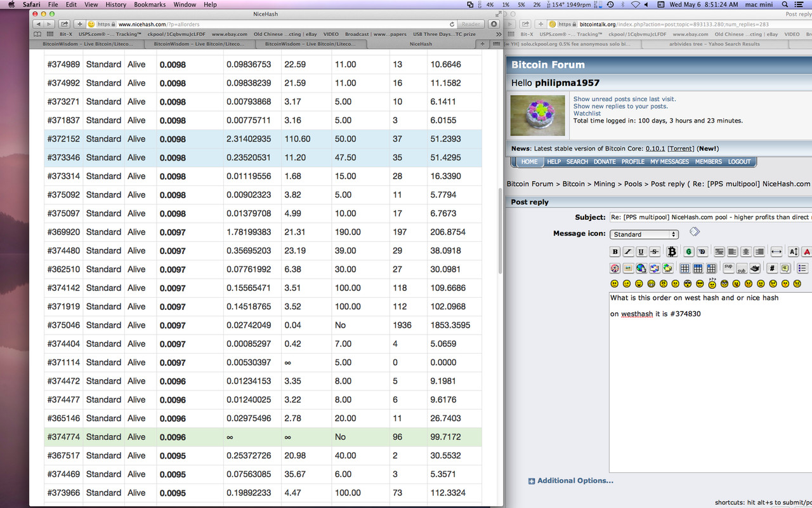Click into the message text area
This screenshot has width=812, height=508.
click(710, 381)
